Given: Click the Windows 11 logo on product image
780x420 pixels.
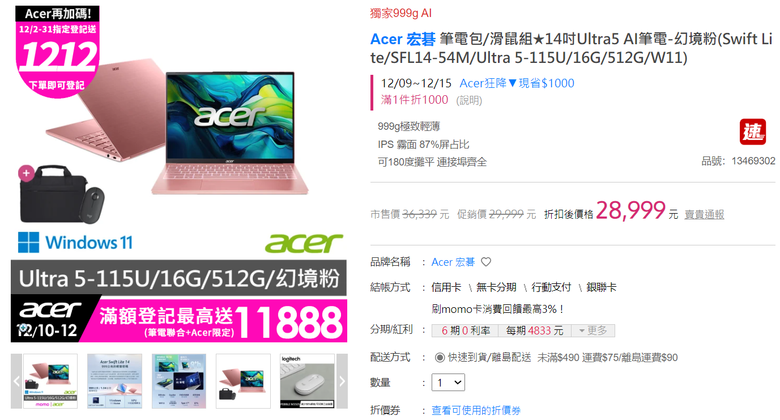Looking at the screenshot, I should point(76,242).
